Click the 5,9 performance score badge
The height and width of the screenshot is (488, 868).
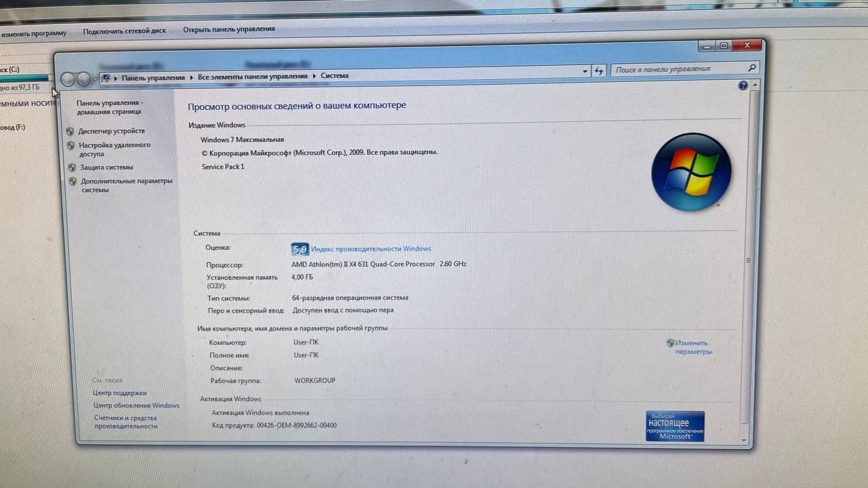[300, 249]
